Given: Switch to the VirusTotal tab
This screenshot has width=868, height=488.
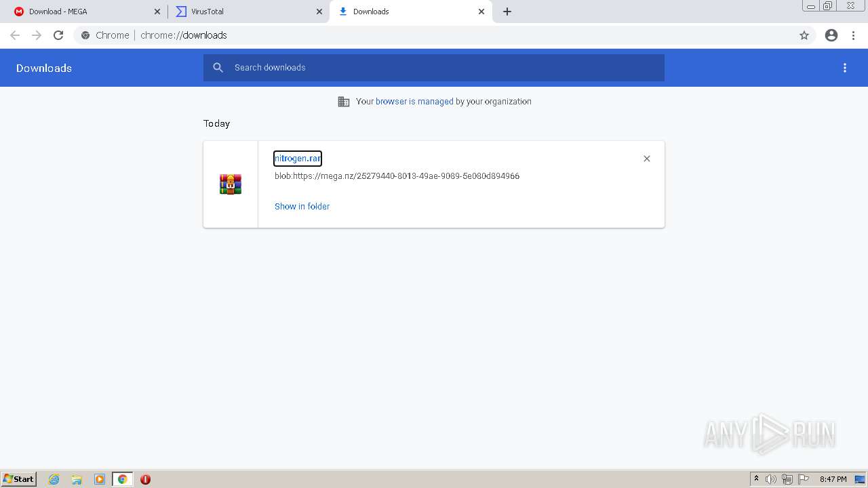Looking at the screenshot, I should (x=248, y=12).
